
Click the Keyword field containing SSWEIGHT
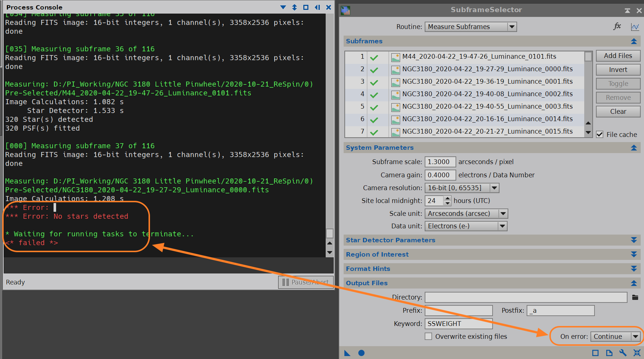pos(458,324)
